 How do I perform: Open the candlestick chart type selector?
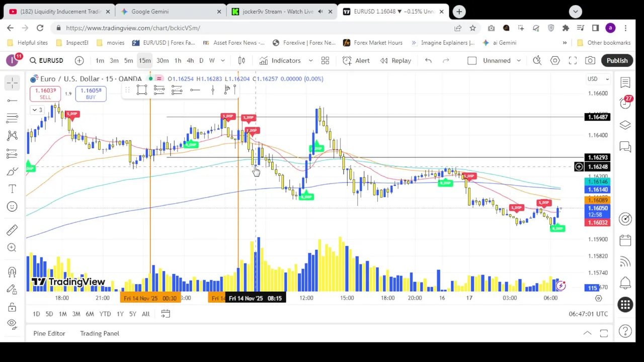point(242,60)
